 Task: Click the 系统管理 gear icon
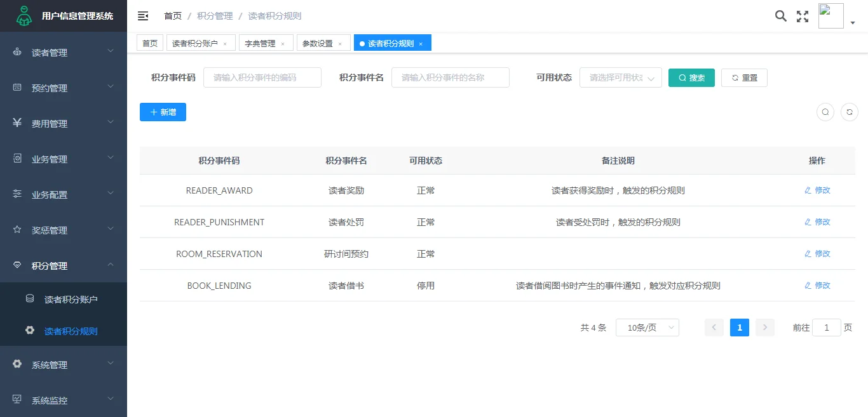17,364
